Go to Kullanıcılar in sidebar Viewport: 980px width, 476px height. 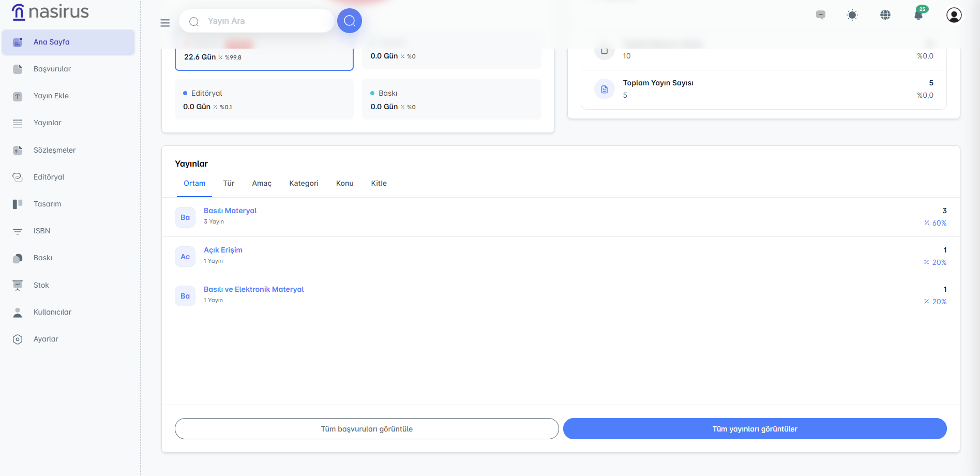click(x=52, y=313)
